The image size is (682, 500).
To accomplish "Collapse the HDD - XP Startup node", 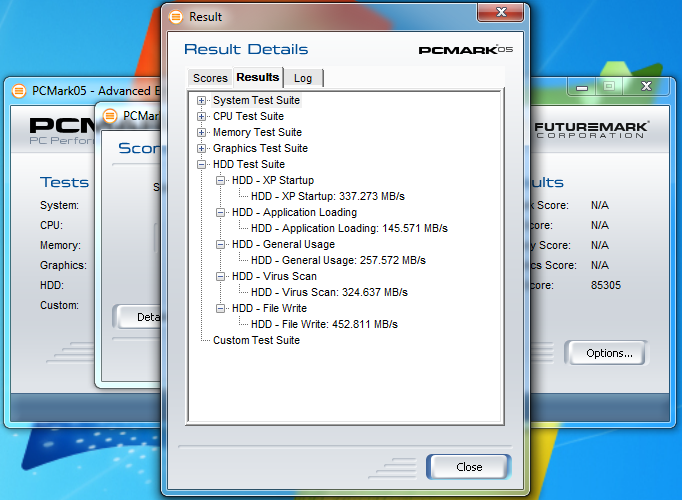I will click(221, 180).
